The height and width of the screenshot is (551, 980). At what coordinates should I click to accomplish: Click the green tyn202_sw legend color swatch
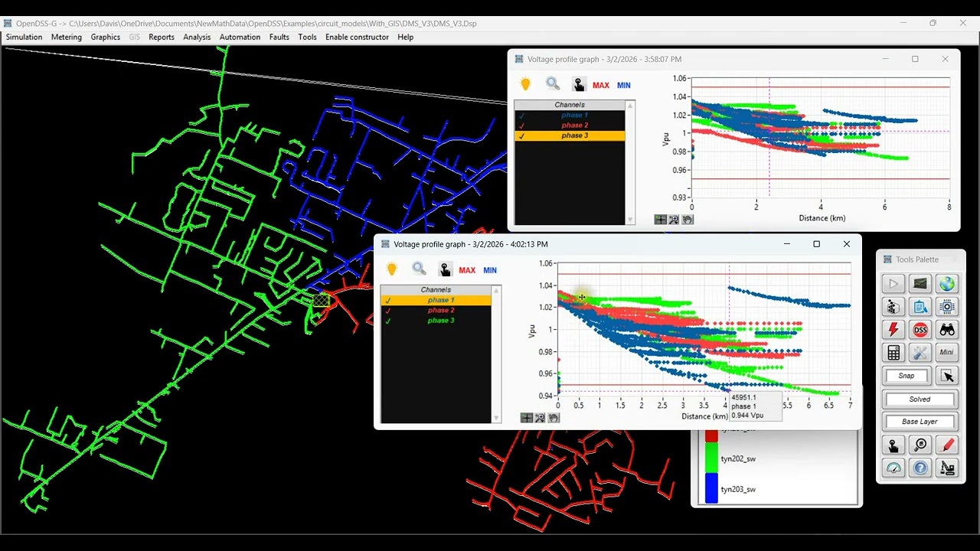[x=711, y=458]
